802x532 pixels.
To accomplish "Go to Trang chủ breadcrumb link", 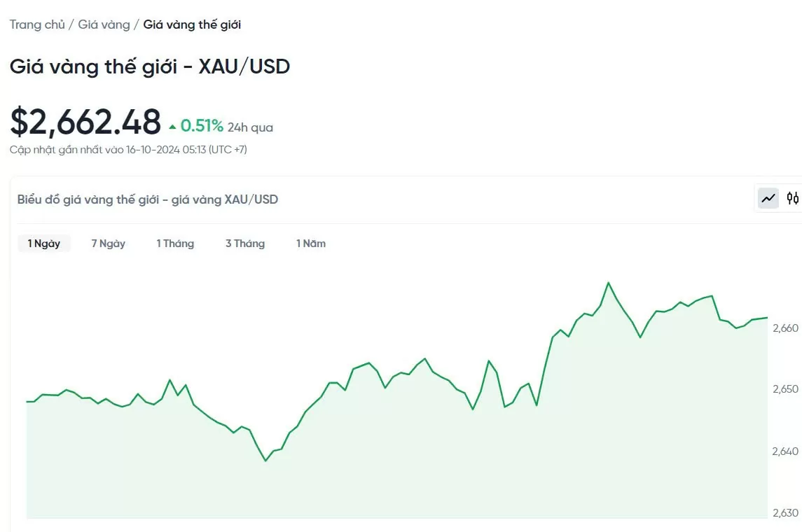I will click(x=37, y=24).
